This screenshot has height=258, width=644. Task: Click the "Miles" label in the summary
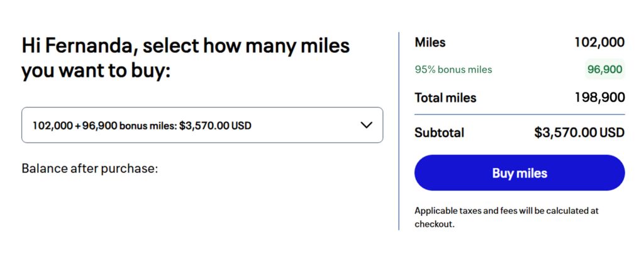(x=430, y=43)
